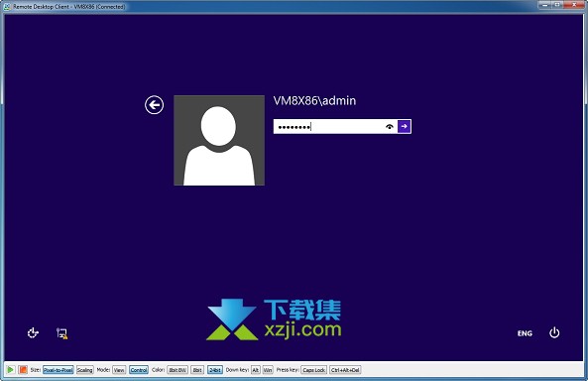Submit password with the arrow button
The height and width of the screenshot is (381, 588).
[405, 126]
